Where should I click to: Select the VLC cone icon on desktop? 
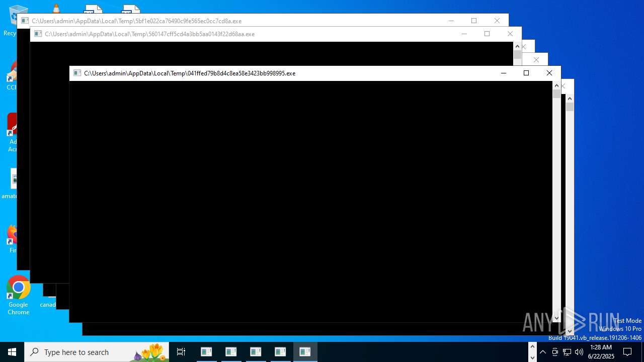(56, 8)
